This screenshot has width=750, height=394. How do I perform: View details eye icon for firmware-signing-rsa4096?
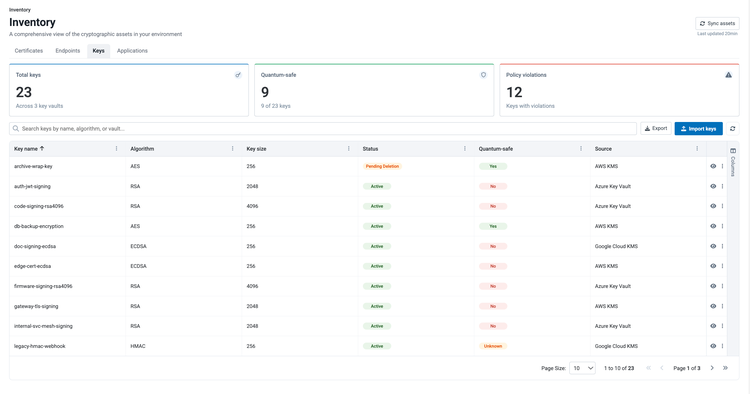[x=713, y=286]
